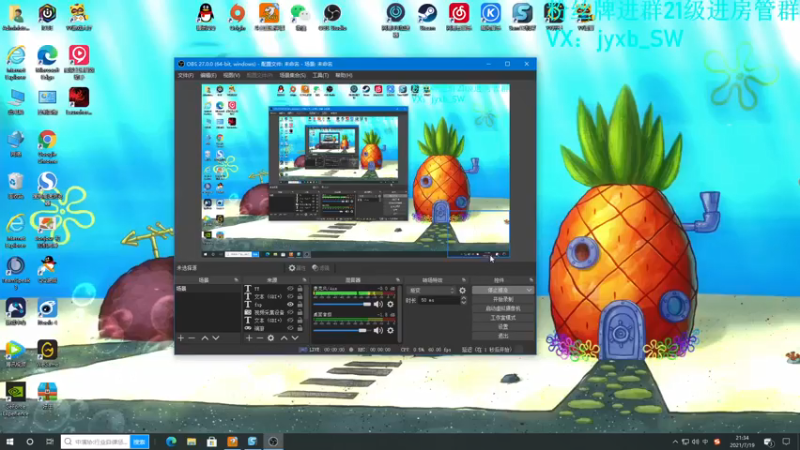Open Steam desktop shortcut
The width and height of the screenshot is (800, 450).
coord(427,17)
